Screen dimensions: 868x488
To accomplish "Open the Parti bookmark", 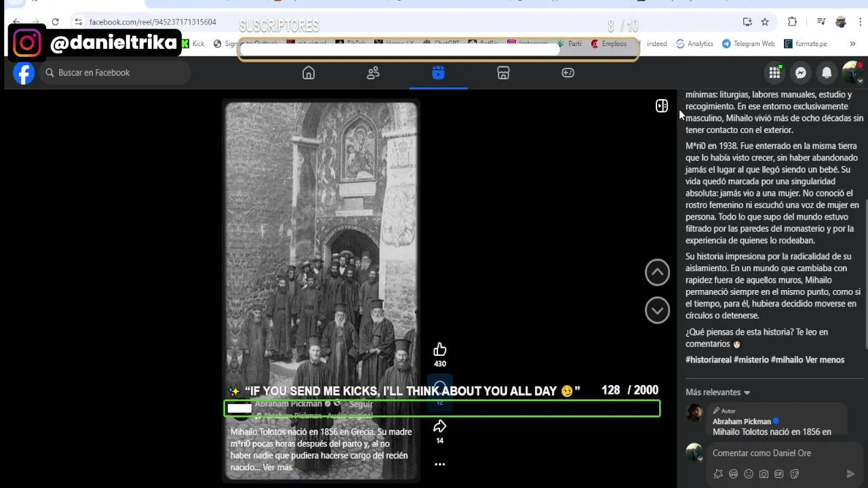I will click(x=570, y=43).
